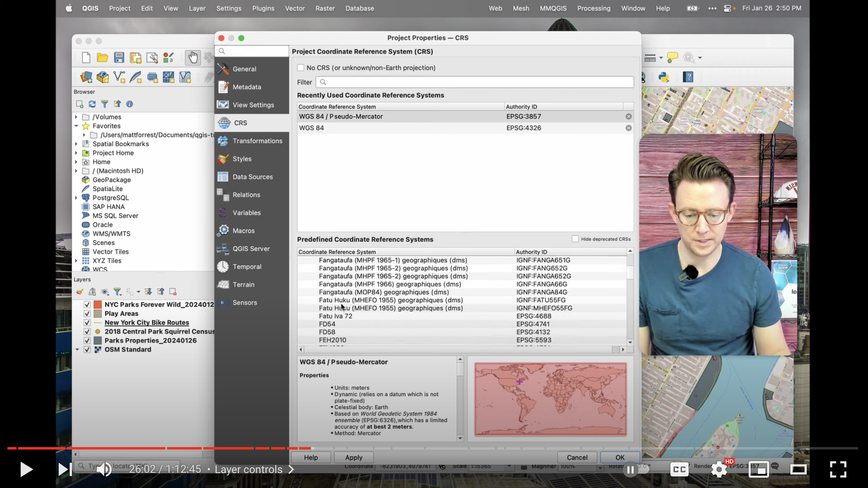
Task: Switch to View Settings section
Action: [252, 105]
